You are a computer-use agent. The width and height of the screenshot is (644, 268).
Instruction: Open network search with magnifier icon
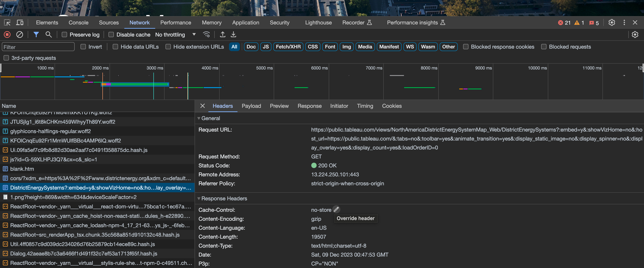pyautogui.click(x=49, y=35)
